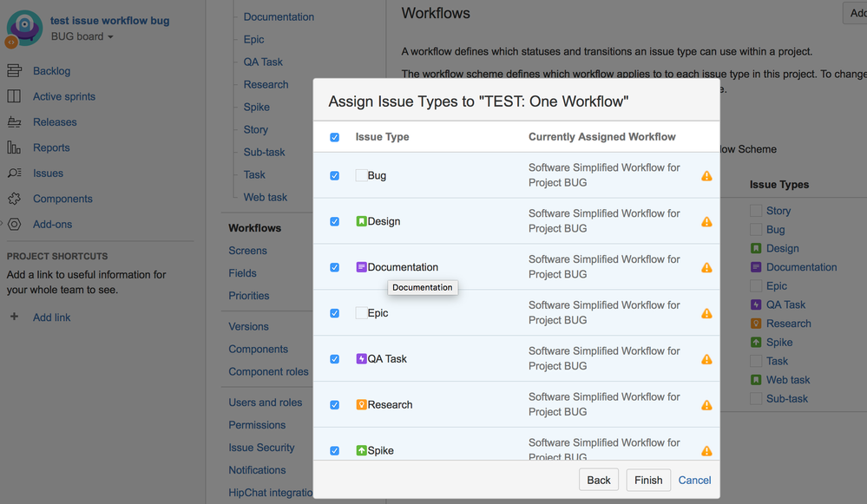Open Story link in Issue Types list
Viewport: 867px width, 504px height.
coord(778,211)
